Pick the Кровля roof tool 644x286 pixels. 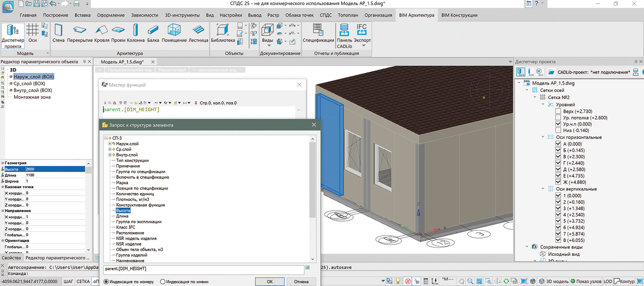[102, 33]
